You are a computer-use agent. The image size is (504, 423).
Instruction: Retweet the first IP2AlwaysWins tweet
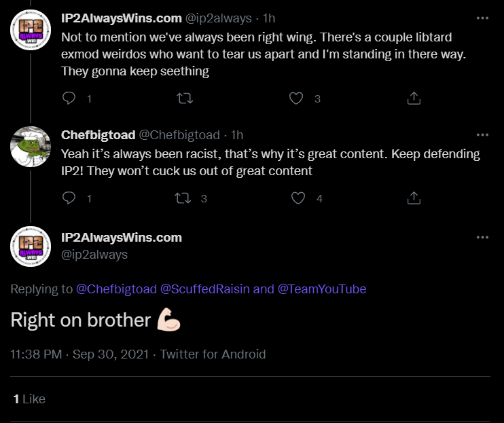point(185,98)
